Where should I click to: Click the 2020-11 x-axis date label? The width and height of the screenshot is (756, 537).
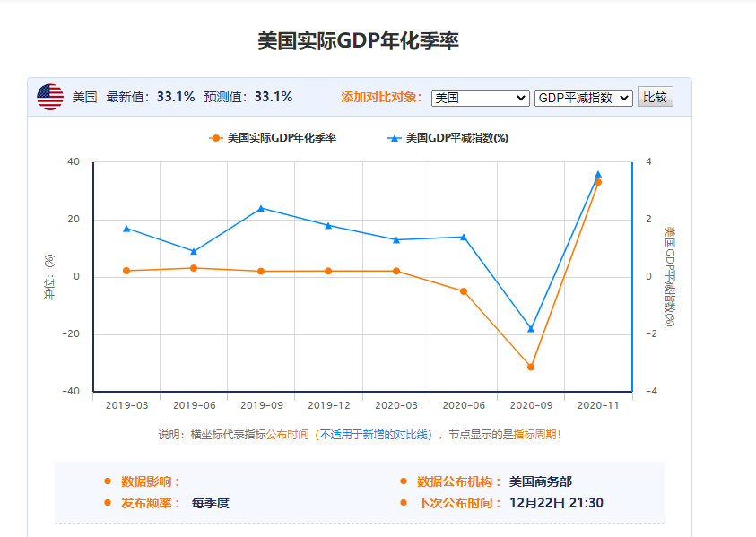click(x=598, y=405)
